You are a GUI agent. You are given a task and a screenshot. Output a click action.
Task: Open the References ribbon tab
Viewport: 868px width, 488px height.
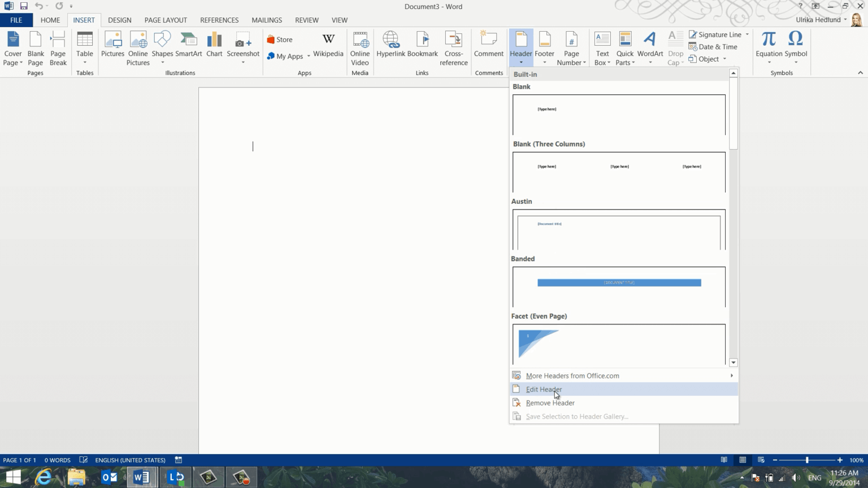click(219, 20)
